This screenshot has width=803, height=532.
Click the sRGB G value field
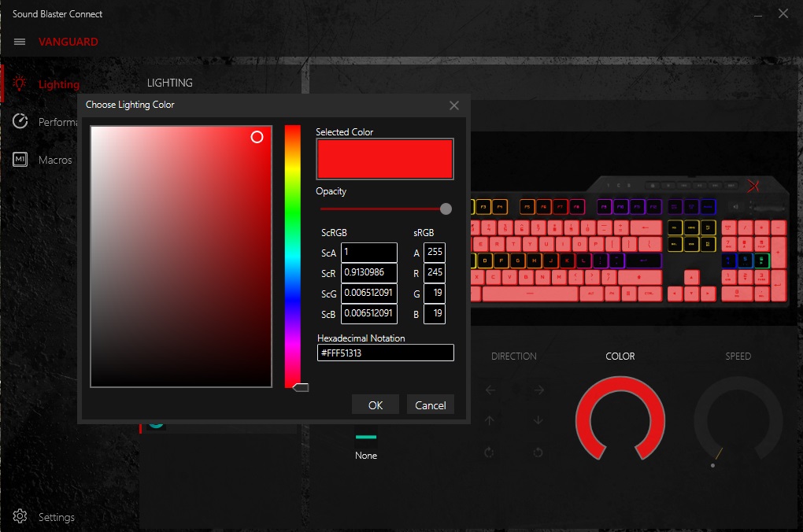435,293
